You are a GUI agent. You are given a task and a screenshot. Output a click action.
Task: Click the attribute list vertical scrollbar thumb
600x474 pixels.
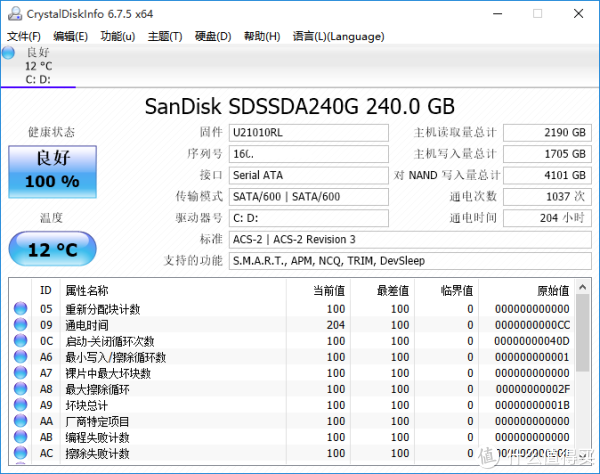click(x=583, y=333)
